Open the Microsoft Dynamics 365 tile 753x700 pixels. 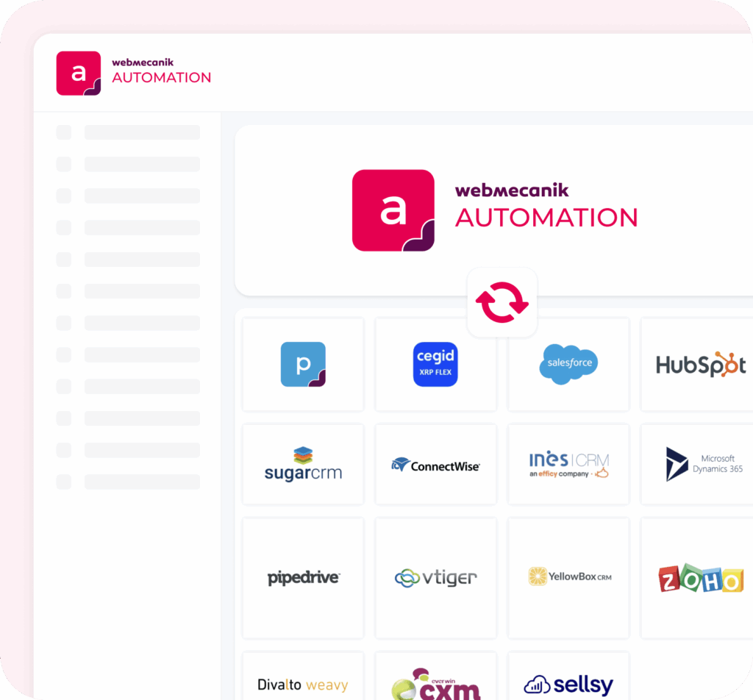coord(699,464)
